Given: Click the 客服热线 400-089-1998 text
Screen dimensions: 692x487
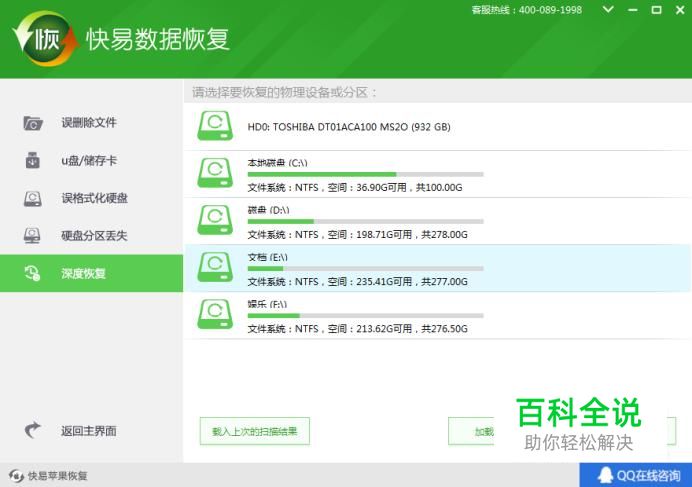Looking at the screenshot, I should point(527,10).
